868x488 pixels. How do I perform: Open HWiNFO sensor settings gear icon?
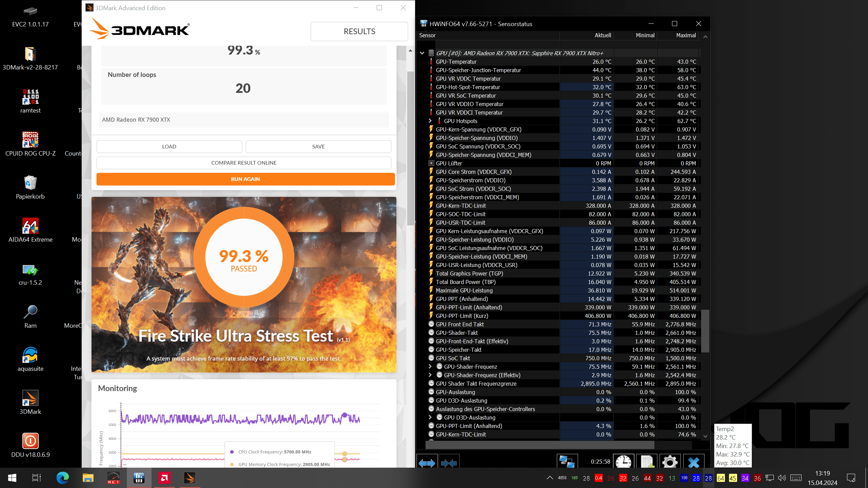click(x=670, y=462)
